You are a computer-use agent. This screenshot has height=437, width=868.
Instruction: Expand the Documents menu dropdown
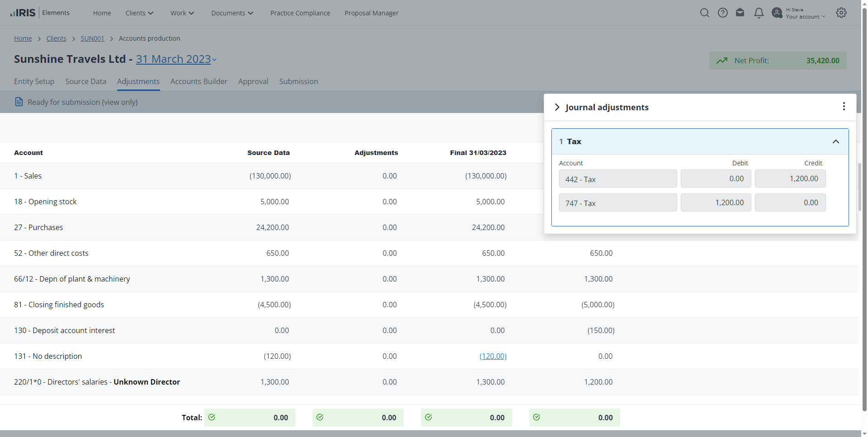coord(232,13)
